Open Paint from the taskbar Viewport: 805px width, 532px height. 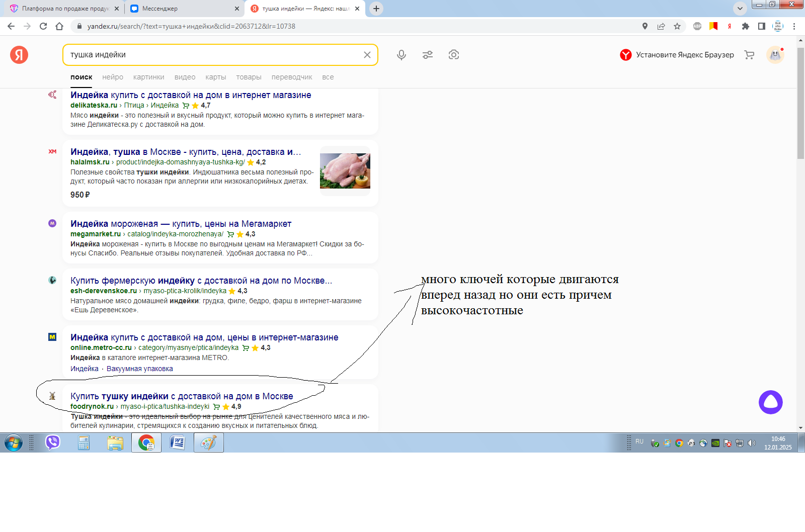209,442
